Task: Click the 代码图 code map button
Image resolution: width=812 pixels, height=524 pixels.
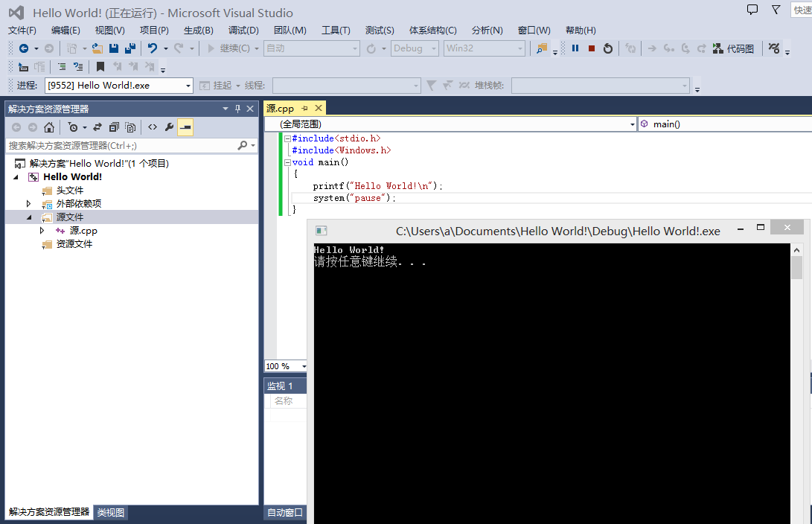Action: point(733,48)
